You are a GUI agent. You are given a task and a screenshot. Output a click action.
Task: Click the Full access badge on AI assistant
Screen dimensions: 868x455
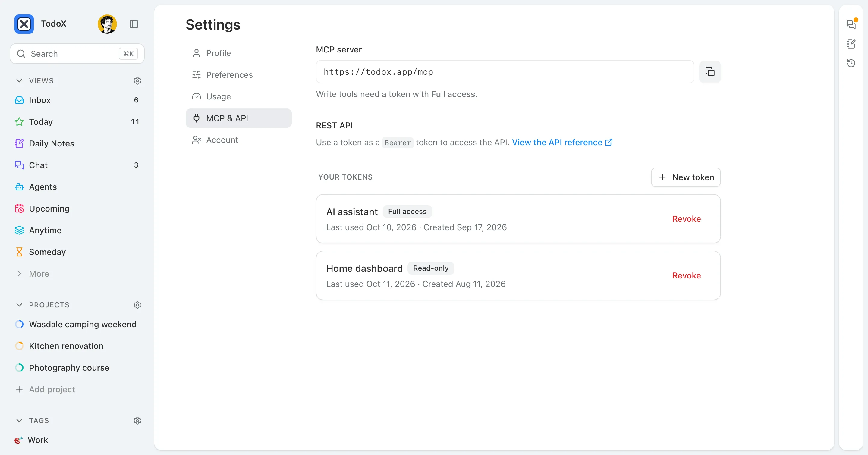(407, 212)
